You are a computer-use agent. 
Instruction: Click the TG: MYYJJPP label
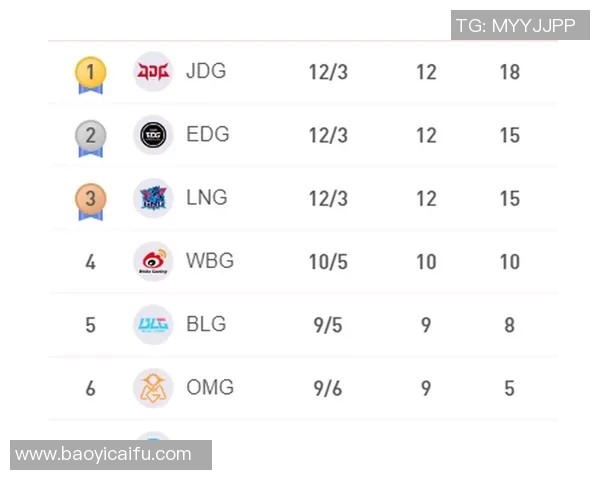[515, 25]
